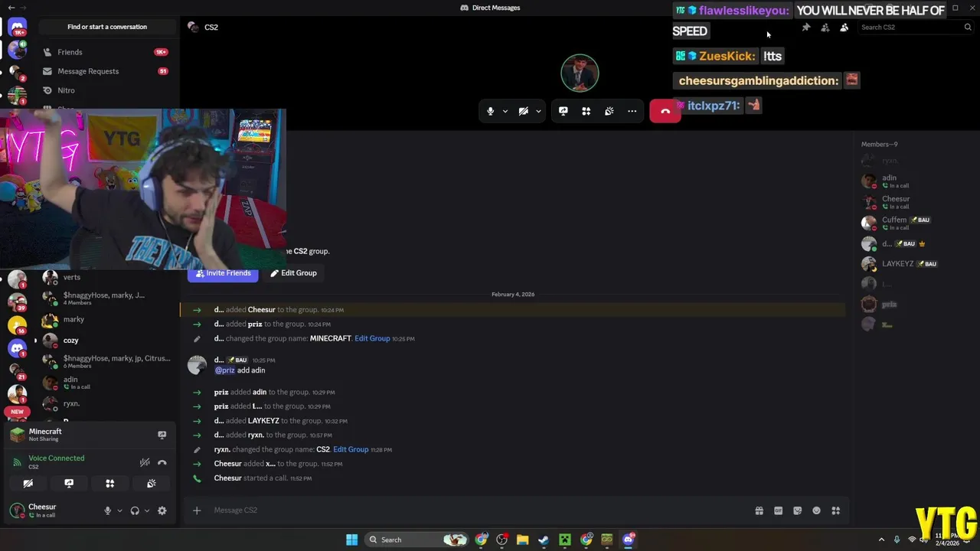The height and width of the screenshot is (551, 980).
Task: Open apps launcher icon in message bar
Action: tap(836, 510)
